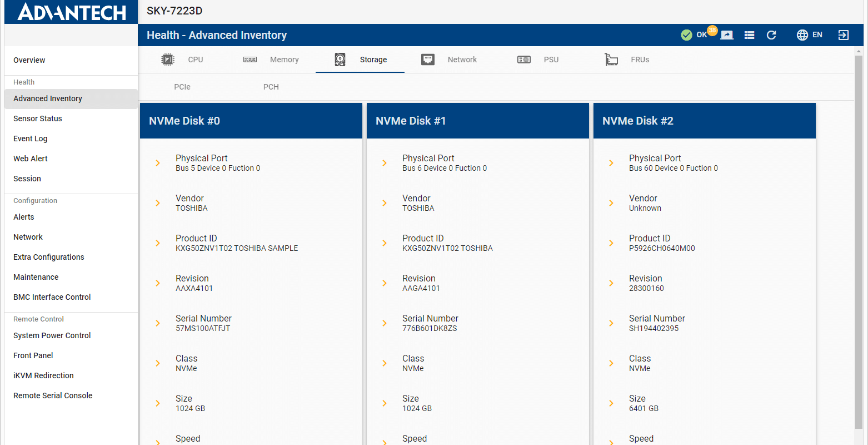Click the Advantech logo
This screenshot has width=868, height=445.
(x=71, y=12)
